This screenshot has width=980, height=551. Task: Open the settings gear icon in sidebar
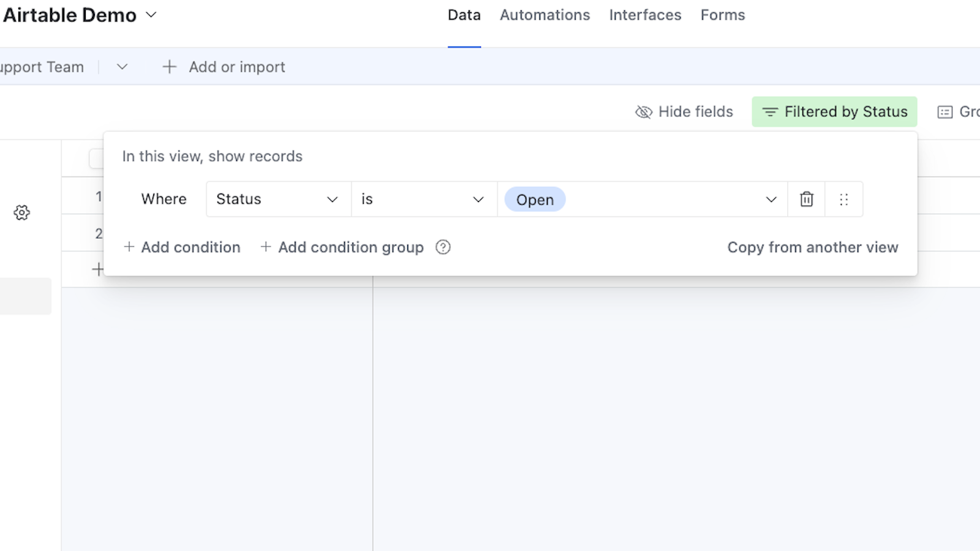tap(22, 212)
